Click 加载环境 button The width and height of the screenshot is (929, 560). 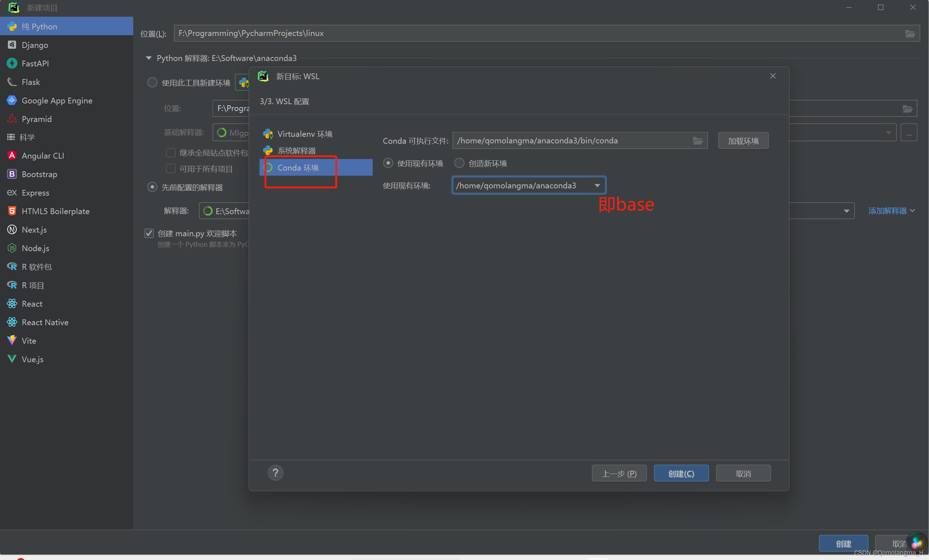743,141
